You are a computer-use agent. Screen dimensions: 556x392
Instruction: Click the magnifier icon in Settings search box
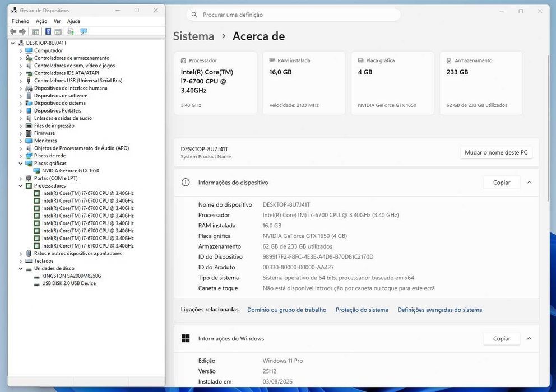194,15
